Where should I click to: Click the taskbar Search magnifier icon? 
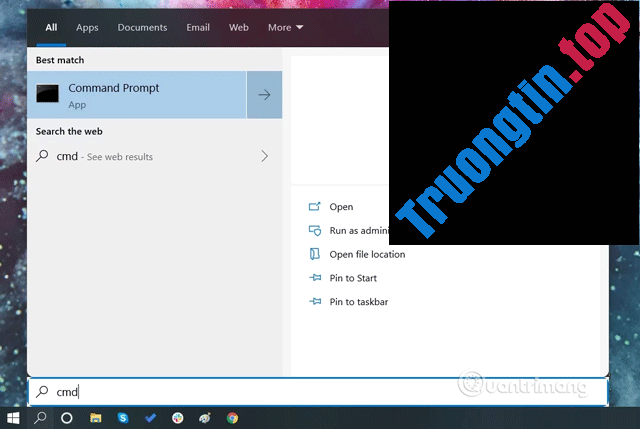click(40, 418)
